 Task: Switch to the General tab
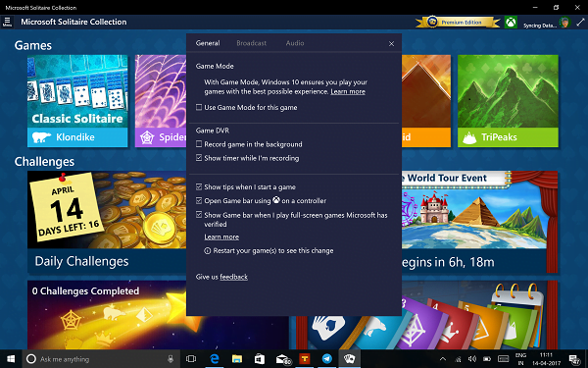click(x=208, y=43)
